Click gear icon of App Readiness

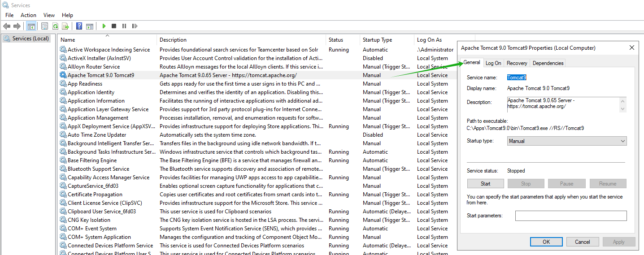pos(63,84)
